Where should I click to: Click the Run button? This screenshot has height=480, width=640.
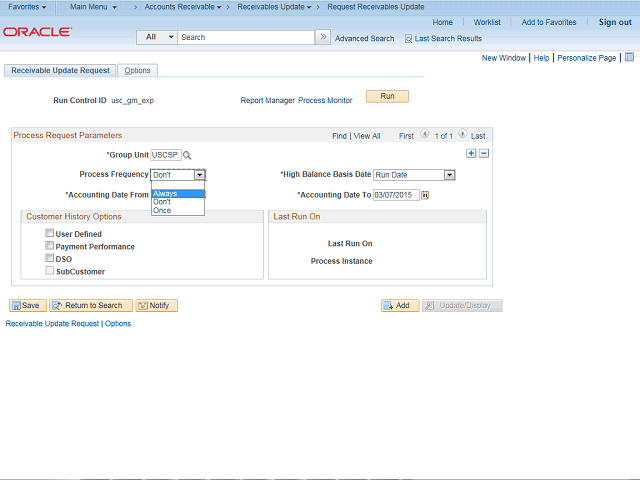coord(387,96)
